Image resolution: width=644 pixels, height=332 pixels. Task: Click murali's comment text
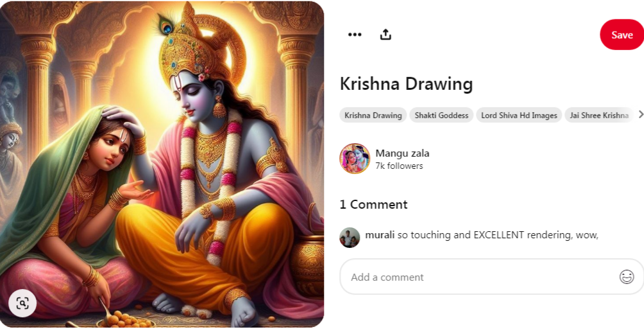coord(498,235)
